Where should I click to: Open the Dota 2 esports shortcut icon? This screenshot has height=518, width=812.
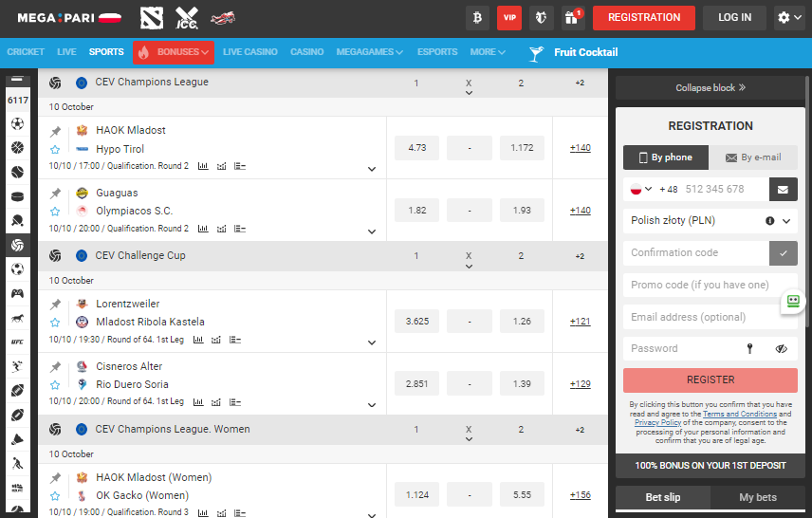point(152,18)
